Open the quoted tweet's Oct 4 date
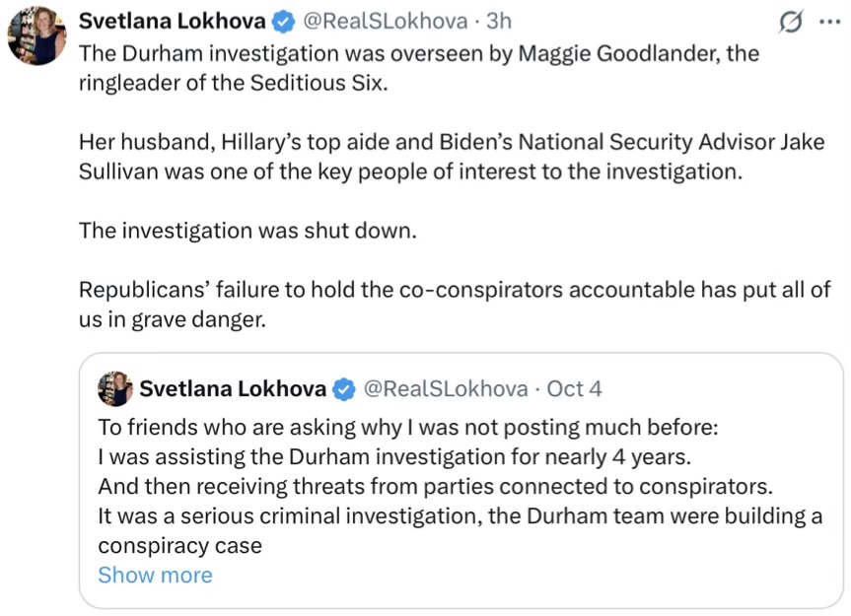The image size is (851, 616). click(574, 388)
